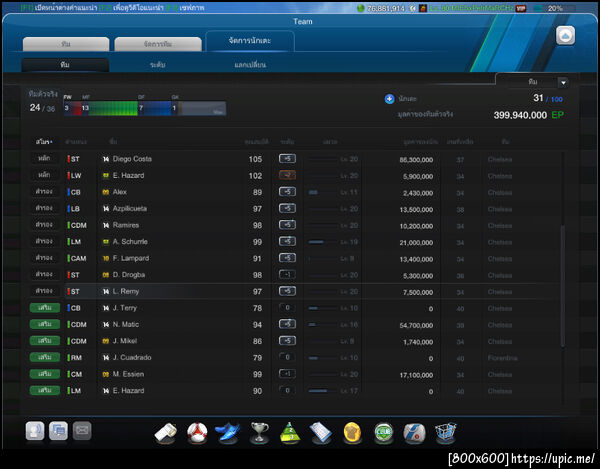Open the blue ticket card icon
Screen dimensions: 600x469
point(321,433)
